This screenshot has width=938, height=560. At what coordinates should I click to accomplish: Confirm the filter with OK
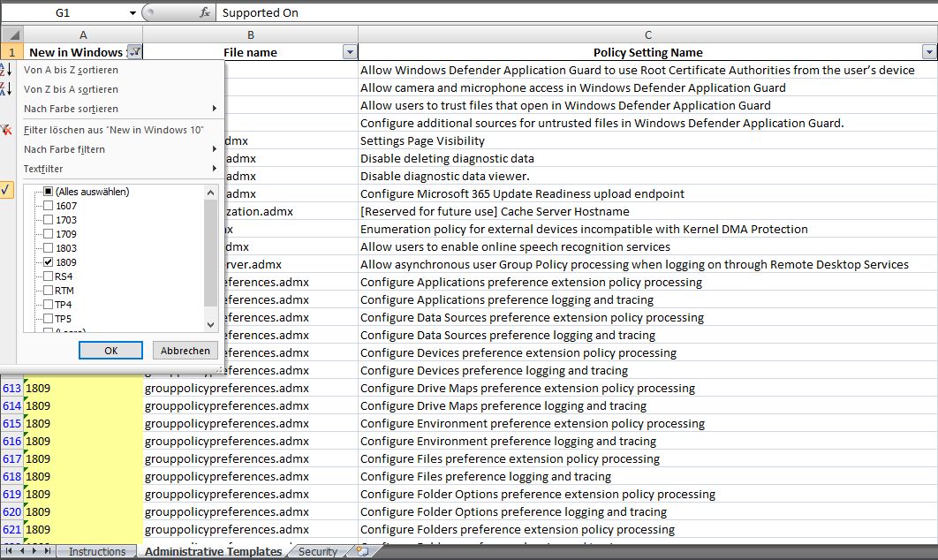(110, 351)
